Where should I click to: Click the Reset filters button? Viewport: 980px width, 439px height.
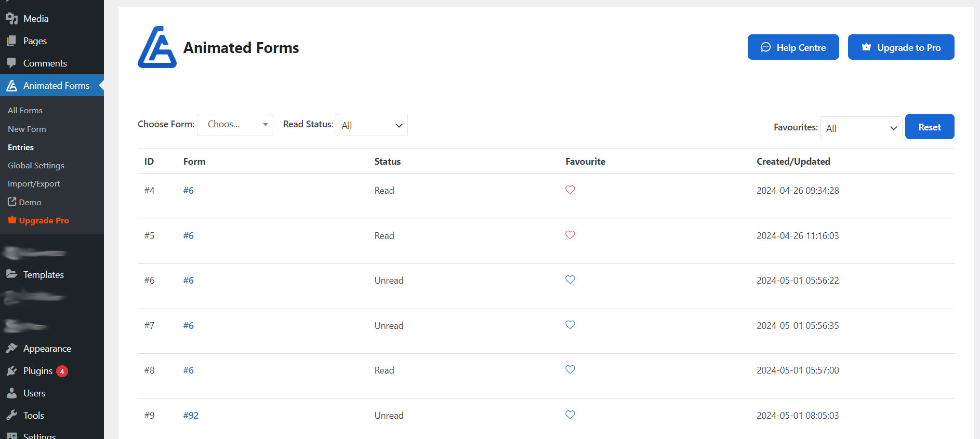click(930, 127)
